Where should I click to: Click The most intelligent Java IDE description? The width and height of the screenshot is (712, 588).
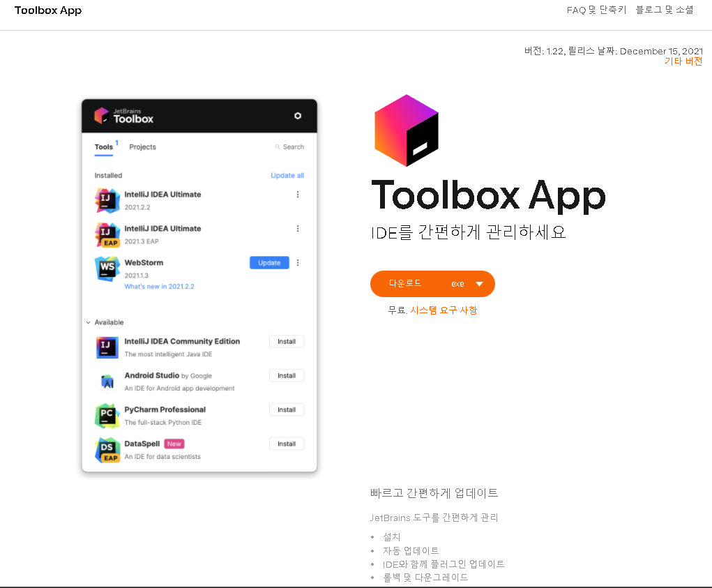point(169,354)
